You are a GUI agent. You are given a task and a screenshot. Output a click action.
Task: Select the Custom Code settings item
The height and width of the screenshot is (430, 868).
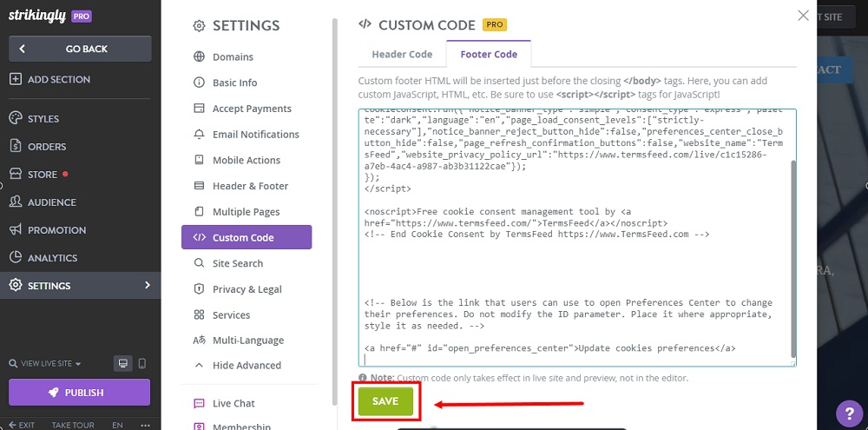point(247,237)
